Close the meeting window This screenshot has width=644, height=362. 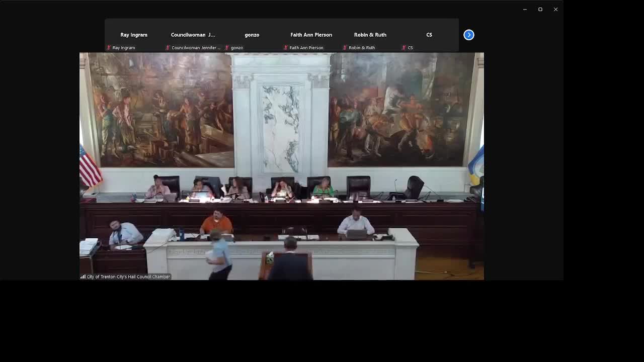tap(555, 9)
